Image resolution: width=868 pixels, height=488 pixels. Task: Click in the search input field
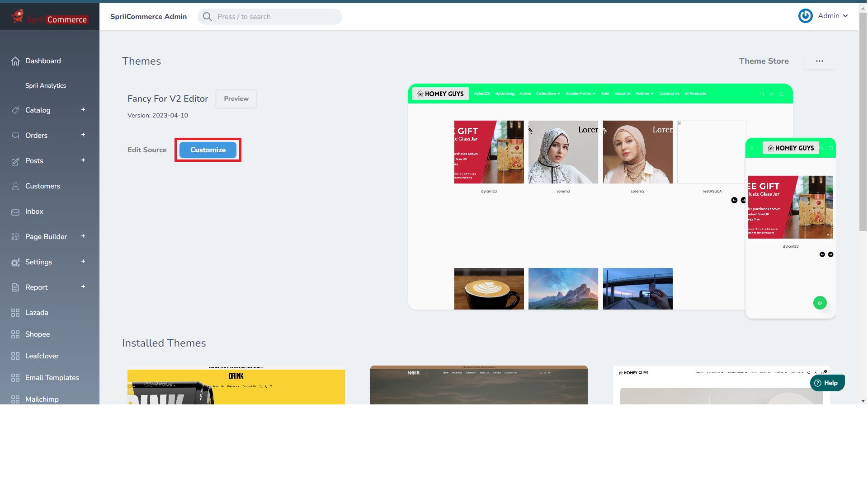[276, 17]
